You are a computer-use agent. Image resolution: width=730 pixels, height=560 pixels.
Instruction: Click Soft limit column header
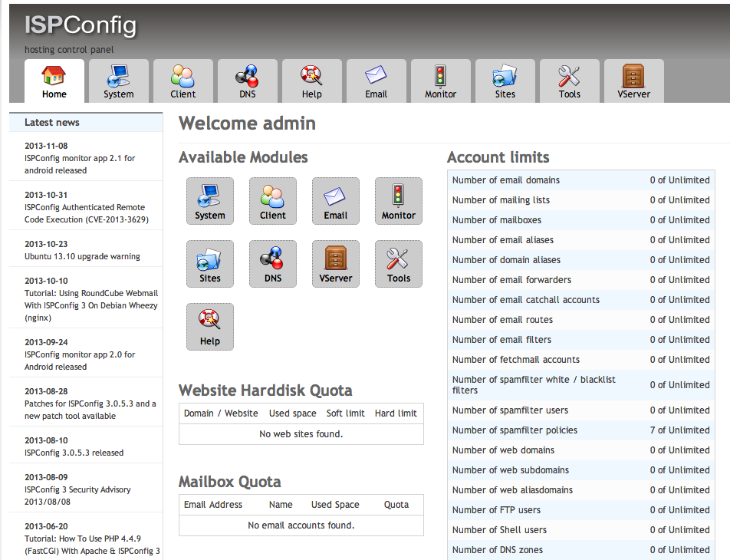[x=345, y=413]
